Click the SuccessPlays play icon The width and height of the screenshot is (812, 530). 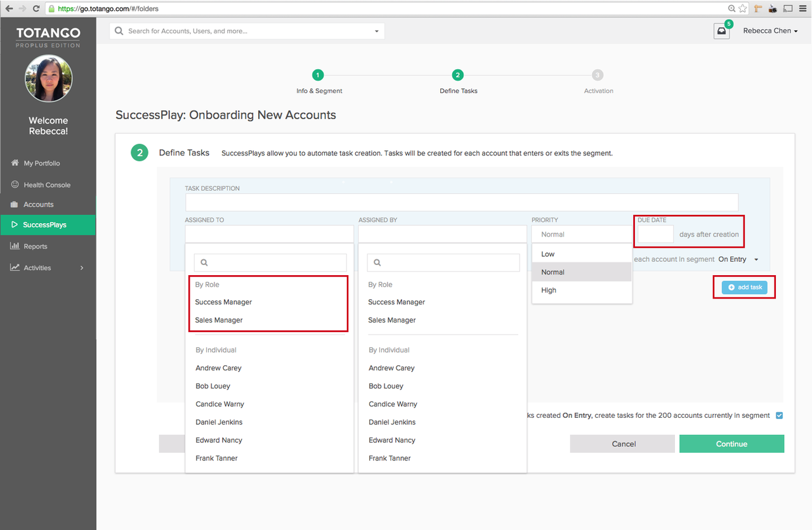tap(15, 224)
